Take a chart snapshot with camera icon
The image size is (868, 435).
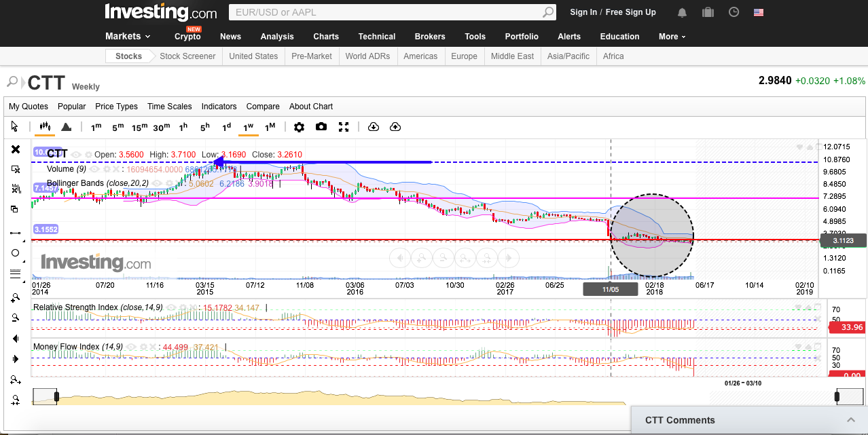click(x=321, y=127)
